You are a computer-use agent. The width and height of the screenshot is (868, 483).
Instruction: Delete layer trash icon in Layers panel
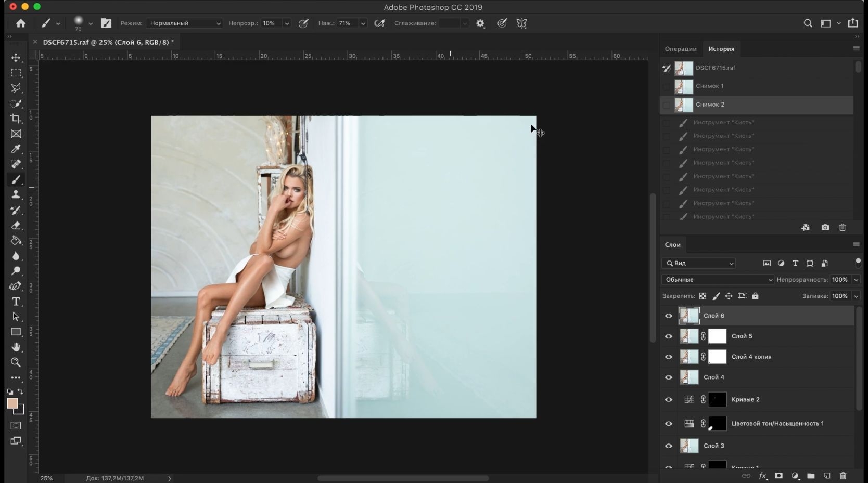tap(843, 476)
